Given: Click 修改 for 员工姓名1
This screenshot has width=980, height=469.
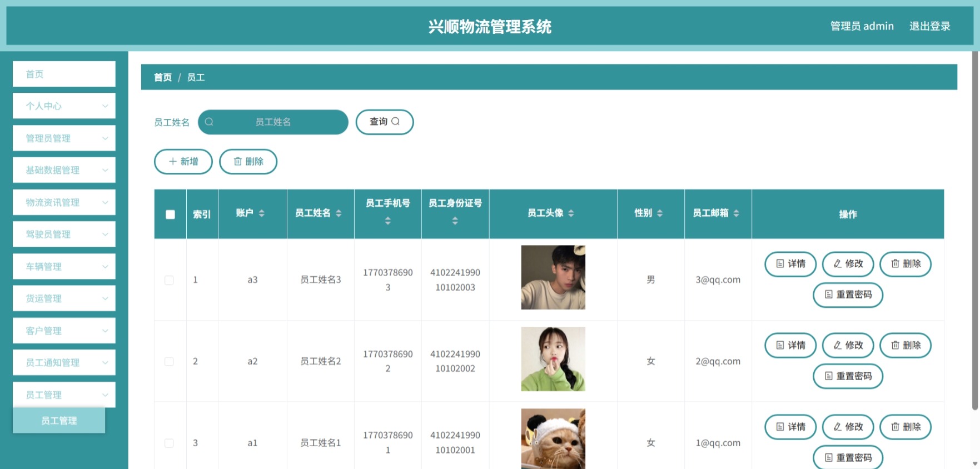Looking at the screenshot, I should [x=848, y=427].
